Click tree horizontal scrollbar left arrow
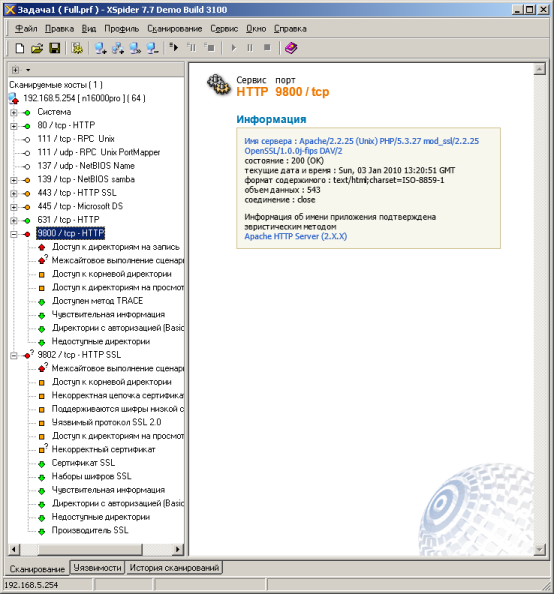The height and width of the screenshot is (594, 554). click(x=14, y=549)
